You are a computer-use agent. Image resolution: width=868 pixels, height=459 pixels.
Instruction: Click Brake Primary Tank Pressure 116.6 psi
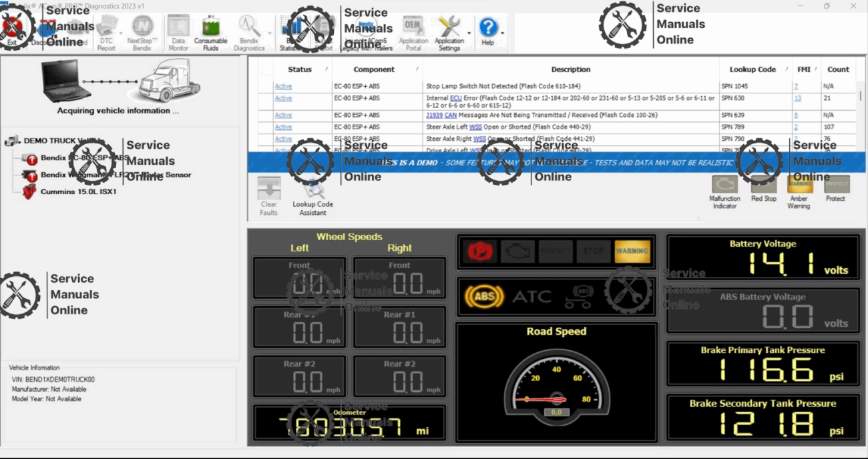tap(763, 365)
